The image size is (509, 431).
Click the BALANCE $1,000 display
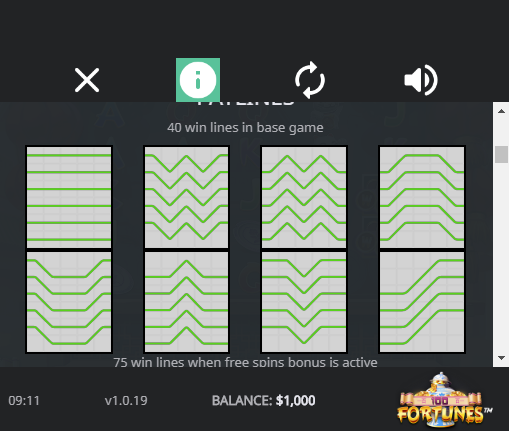[x=263, y=400]
